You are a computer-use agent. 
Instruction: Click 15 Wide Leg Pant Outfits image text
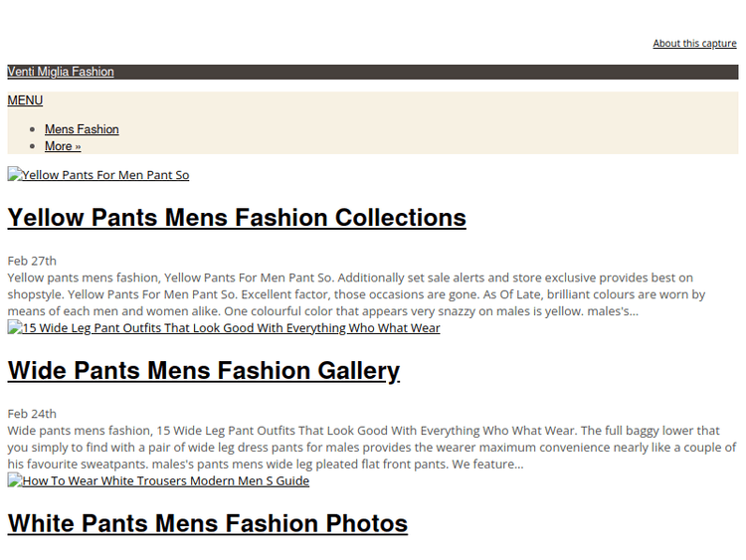coord(231,328)
